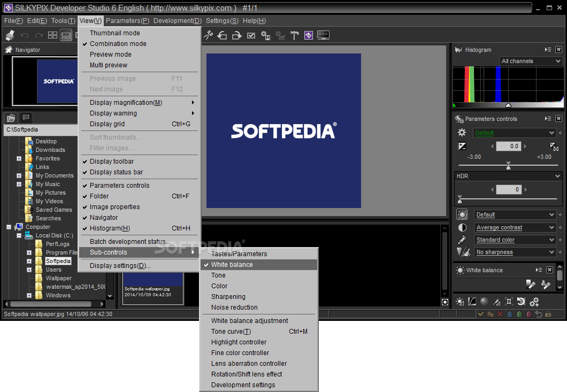Select Thumbnail mode in View menu
This screenshot has height=392, width=567.
[139, 33]
